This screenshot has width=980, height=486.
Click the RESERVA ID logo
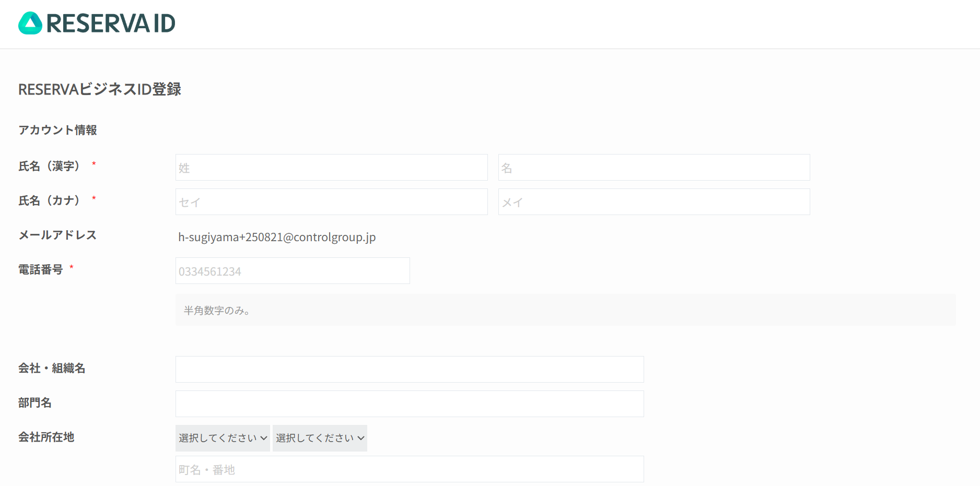pyautogui.click(x=97, y=23)
